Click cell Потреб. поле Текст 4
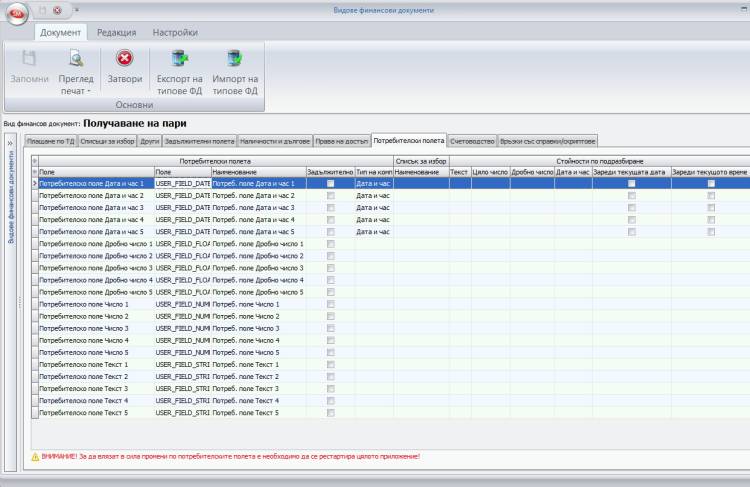The height and width of the screenshot is (487, 750). [258, 401]
